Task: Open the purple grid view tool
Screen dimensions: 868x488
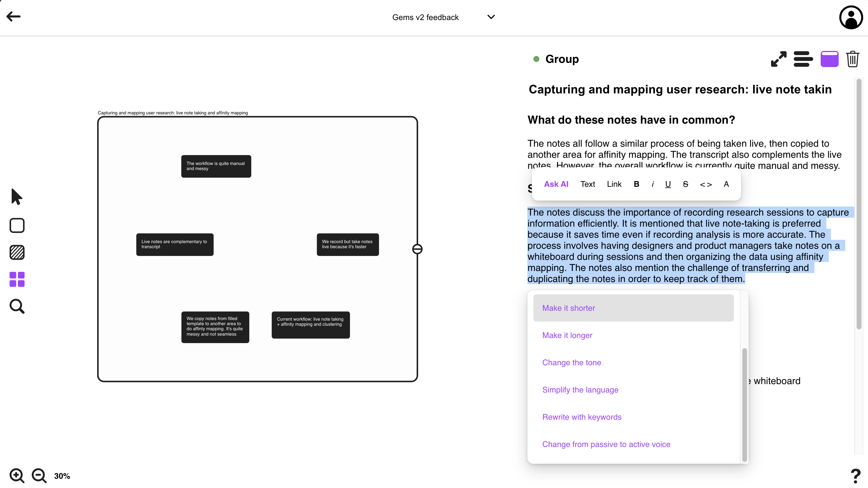Action: [x=17, y=279]
